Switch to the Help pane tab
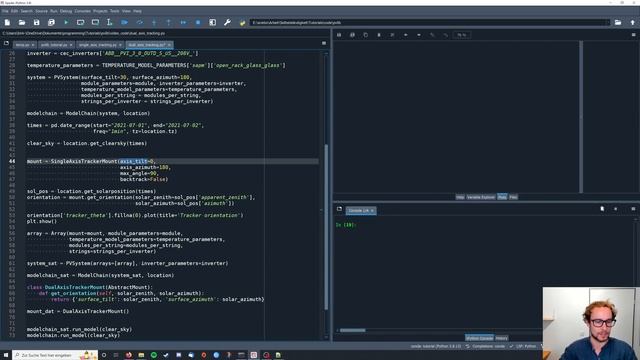640x360 pixels. [460, 197]
